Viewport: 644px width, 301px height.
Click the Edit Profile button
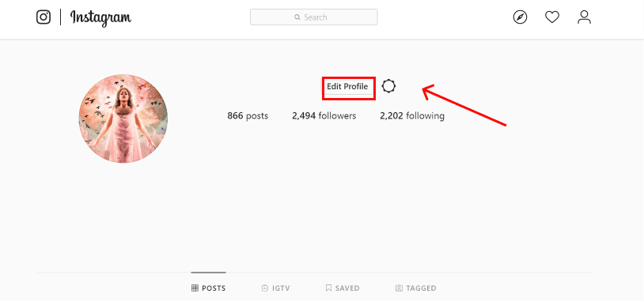coord(347,87)
